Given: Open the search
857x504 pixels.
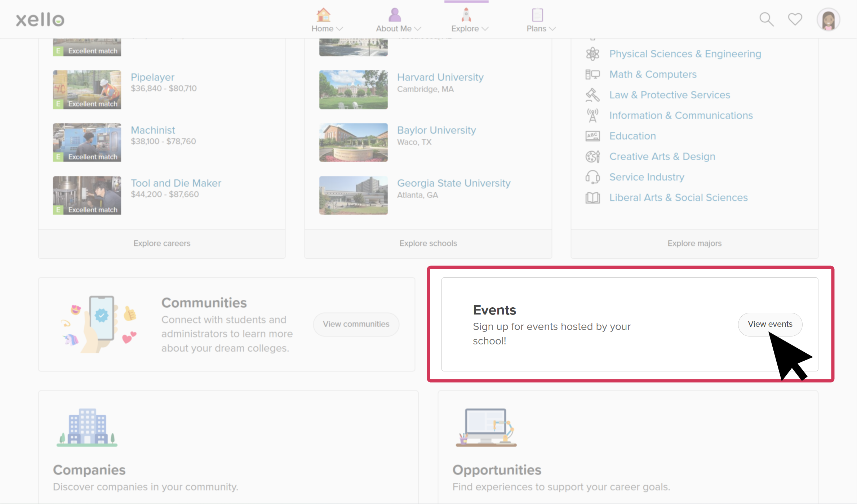Looking at the screenshot, I should pos(766,19).
